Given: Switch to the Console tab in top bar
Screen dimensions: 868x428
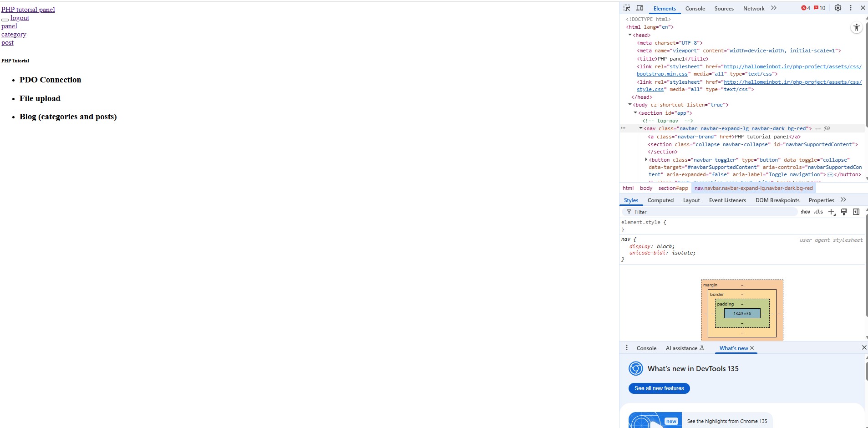Looking at the screenshot, I should point(695,9).
